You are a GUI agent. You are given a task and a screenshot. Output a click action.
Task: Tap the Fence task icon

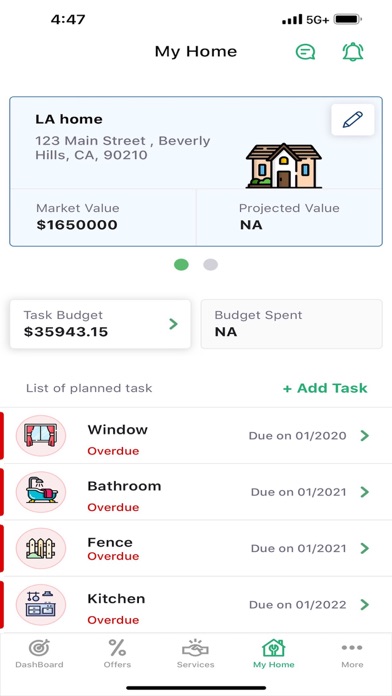(41, 548)
